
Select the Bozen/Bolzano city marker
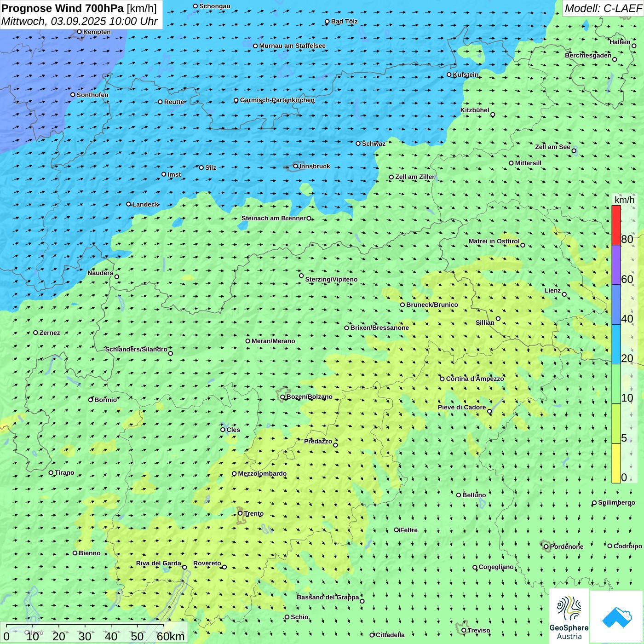(x=283, y=397)
